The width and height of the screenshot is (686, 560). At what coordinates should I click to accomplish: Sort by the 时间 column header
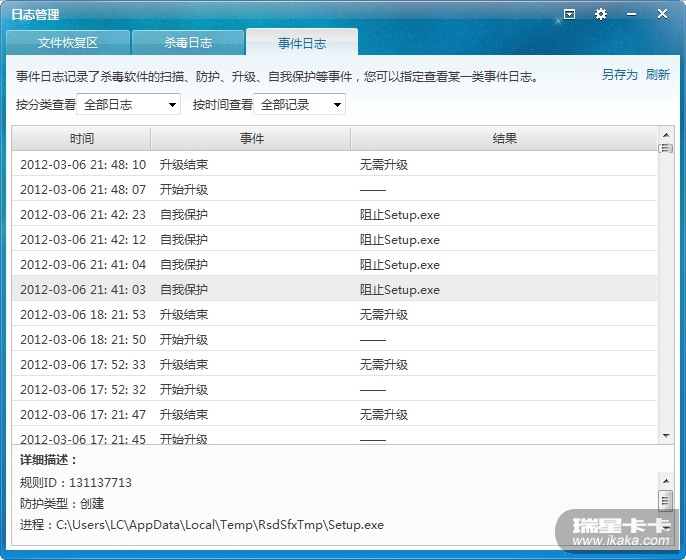pyautogui.click(x=81, y=139)
